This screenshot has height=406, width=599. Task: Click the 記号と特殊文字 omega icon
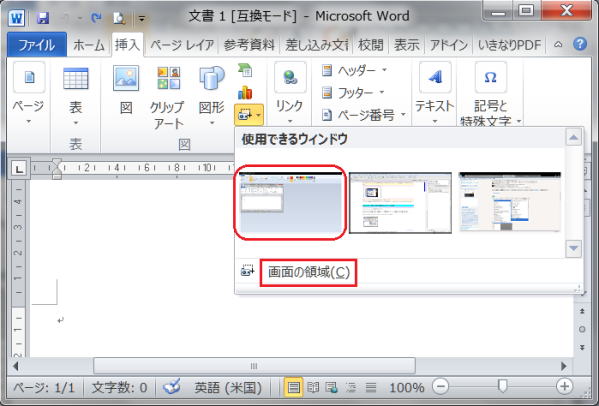click(491, 78)
